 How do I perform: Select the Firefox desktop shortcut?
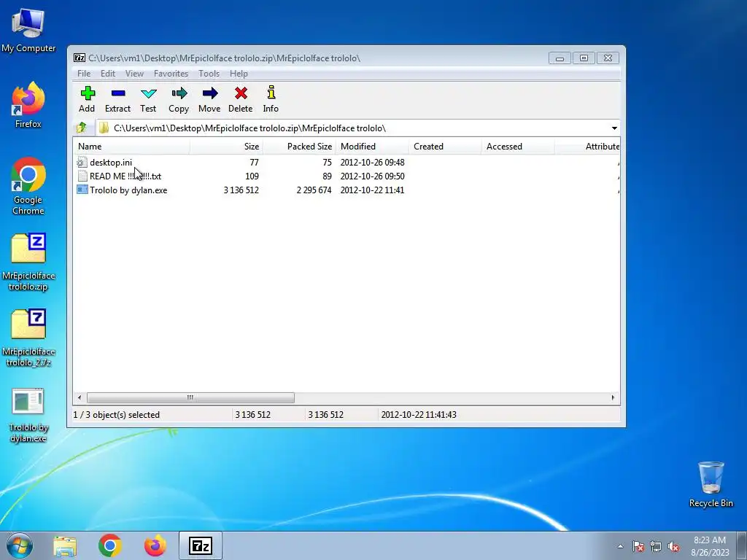[28, 105]
